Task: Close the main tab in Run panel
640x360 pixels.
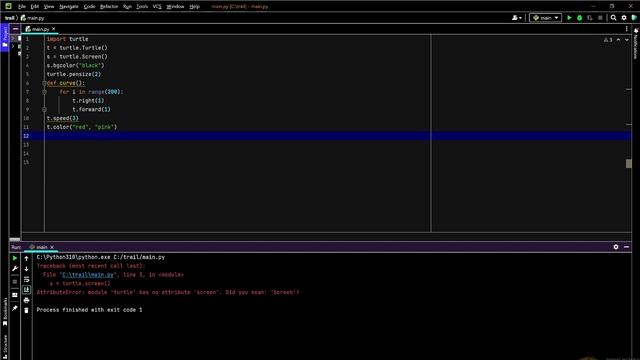Action: 52,247
